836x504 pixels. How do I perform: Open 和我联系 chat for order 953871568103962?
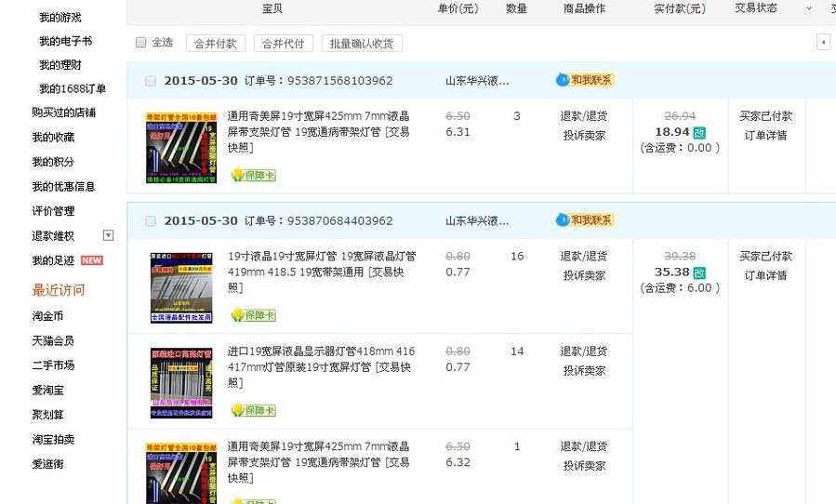tap(585, 80)
